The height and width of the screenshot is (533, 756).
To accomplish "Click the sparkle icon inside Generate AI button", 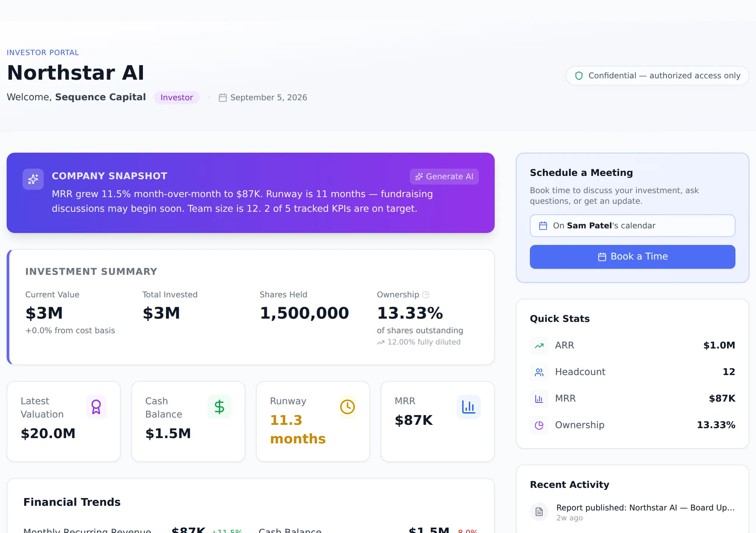I will pos(419,177).
